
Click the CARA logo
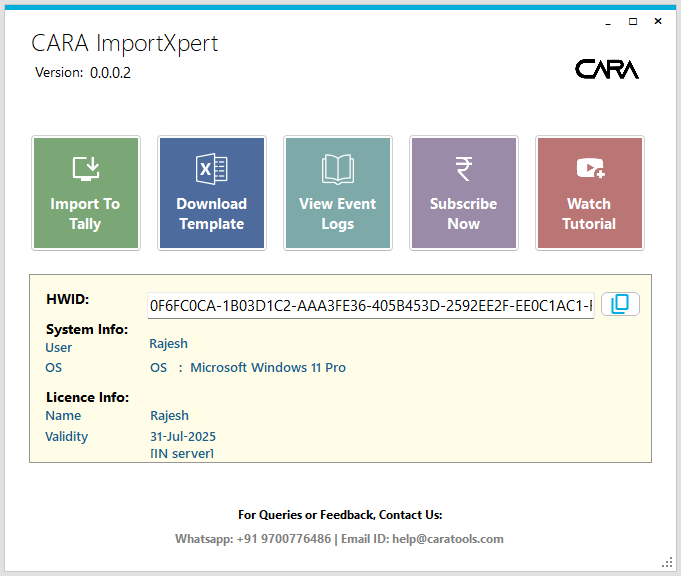pyautogui.click(x=606, y=69)
